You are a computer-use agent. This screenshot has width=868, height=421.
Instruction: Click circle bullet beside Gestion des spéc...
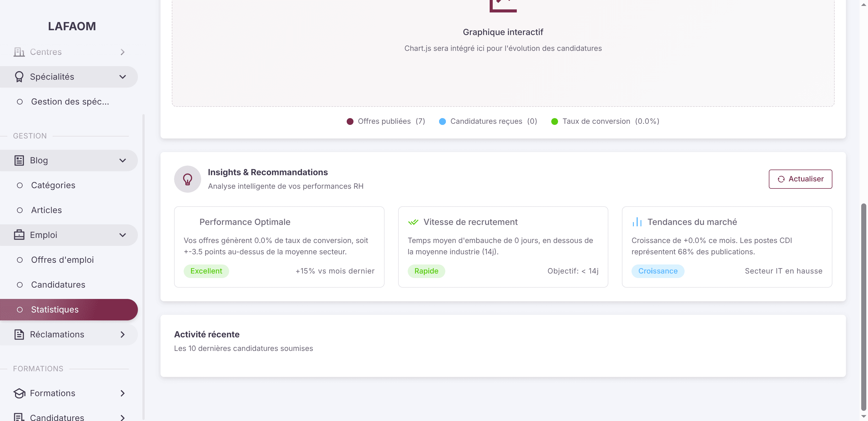(x=20, y=102)
